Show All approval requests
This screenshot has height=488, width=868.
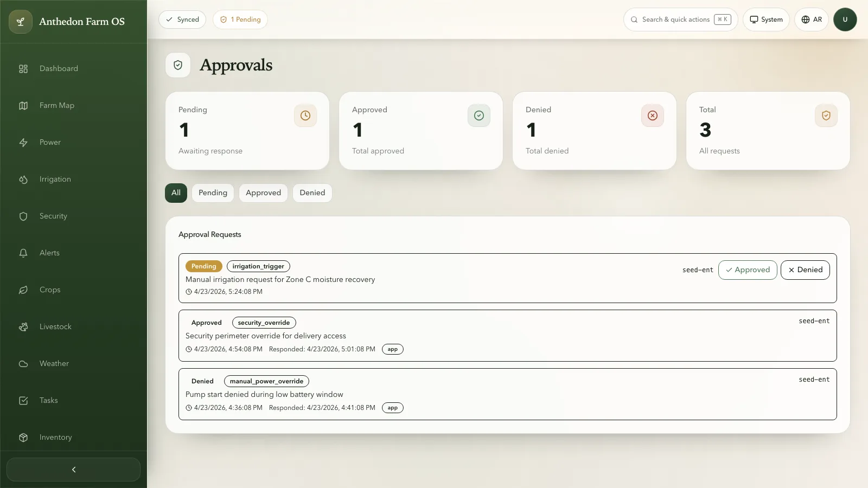pos(176,193)
